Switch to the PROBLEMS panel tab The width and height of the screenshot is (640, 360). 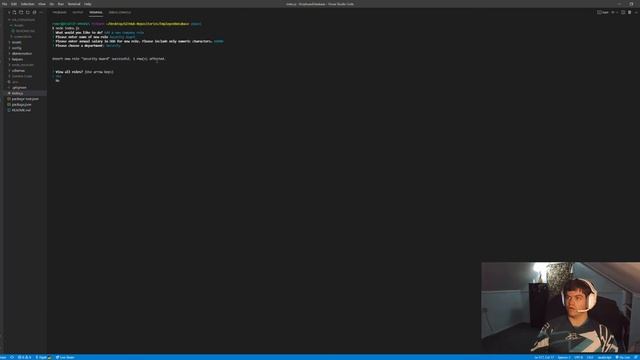point(59,12)
